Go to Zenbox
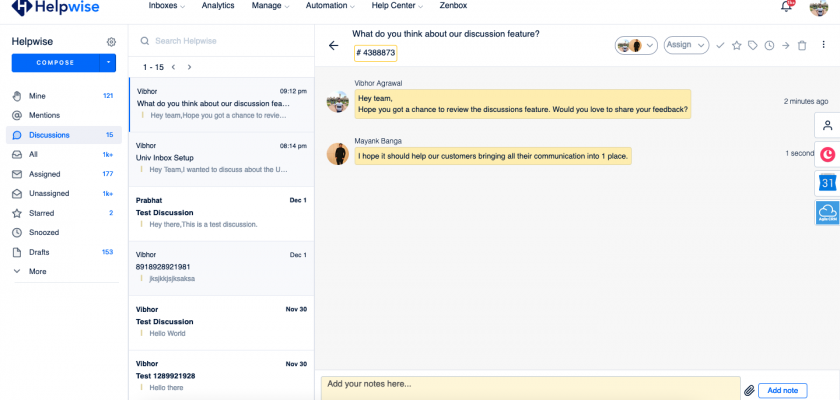Viewport: 840px width, 400px height. click(x=453, y=6)
